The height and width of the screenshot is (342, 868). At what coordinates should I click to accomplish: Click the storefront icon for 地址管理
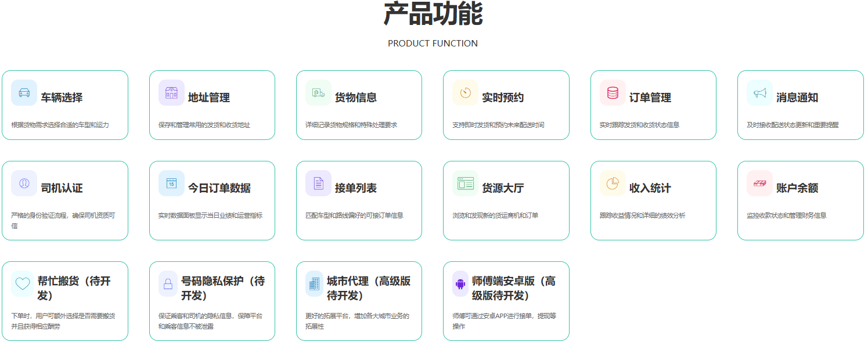coord(171,93)
